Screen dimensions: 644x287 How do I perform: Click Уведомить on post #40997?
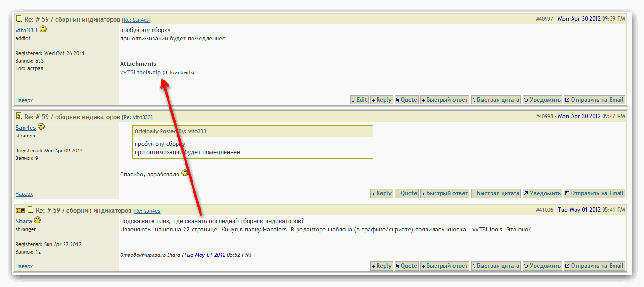542,100
